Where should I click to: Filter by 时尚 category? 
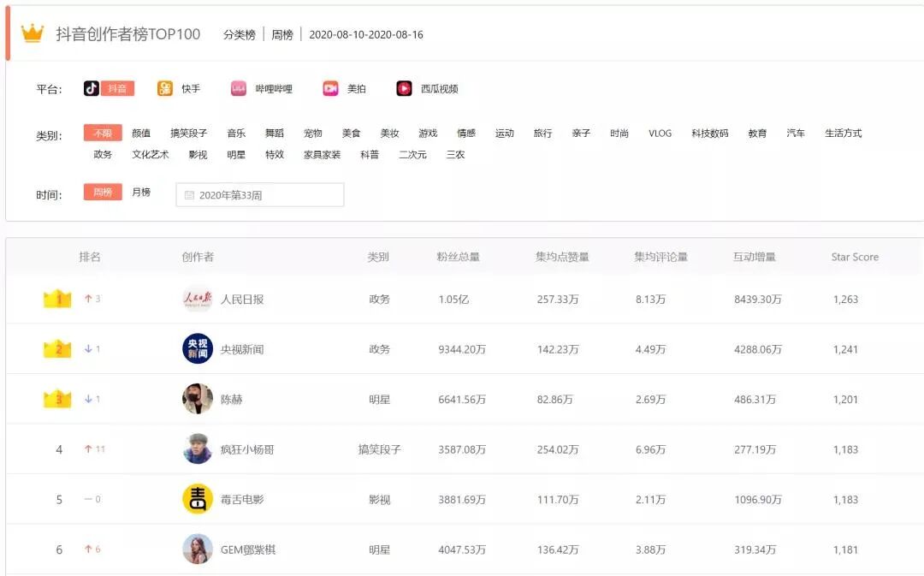[x=619, y=134]
